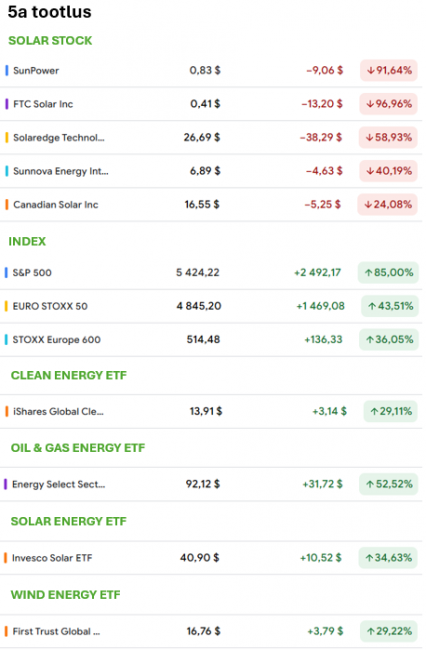
Task: Select FTC Solar Inc stock
Action: point(211,104)
